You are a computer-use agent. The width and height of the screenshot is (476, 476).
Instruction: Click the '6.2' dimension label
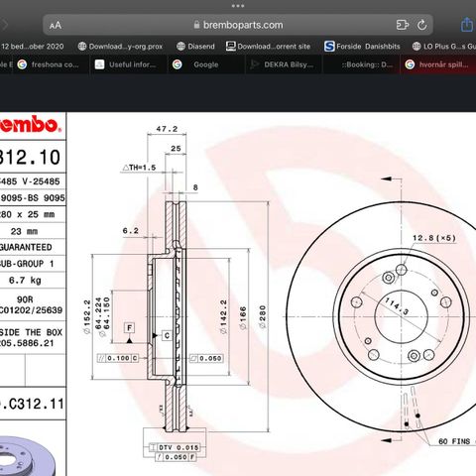tap(131, 231)
